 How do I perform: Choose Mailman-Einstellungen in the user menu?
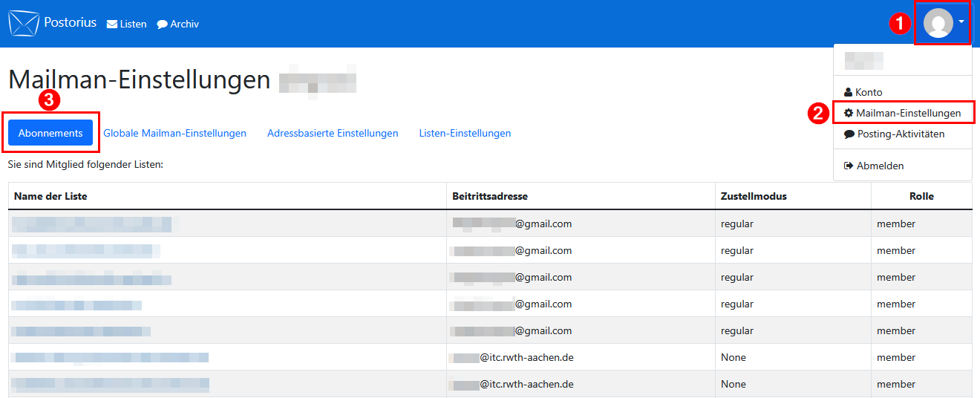pos(903,113)
